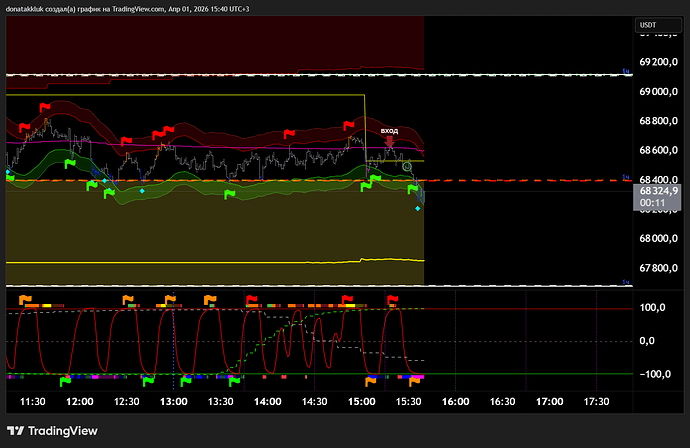Click the 68 800,0 price axis label

tap(658, 121)
